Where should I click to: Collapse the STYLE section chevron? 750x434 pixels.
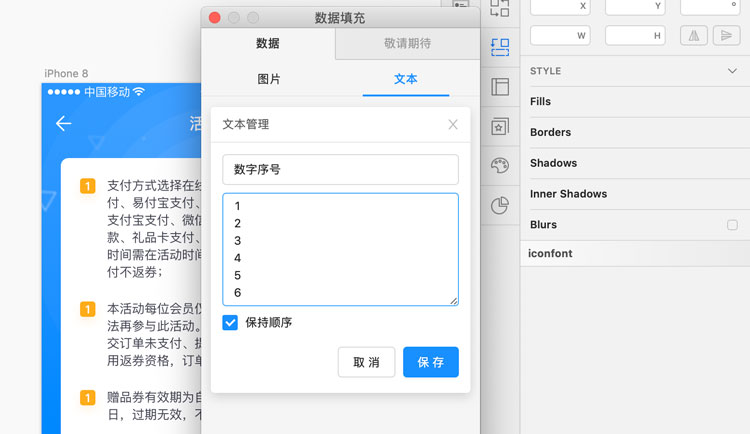pyautogui.click(x=732, y=71)
